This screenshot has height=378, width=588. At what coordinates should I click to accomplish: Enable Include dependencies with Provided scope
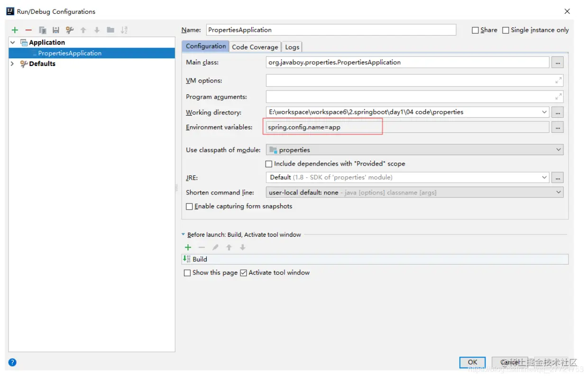tap(269, 164)
